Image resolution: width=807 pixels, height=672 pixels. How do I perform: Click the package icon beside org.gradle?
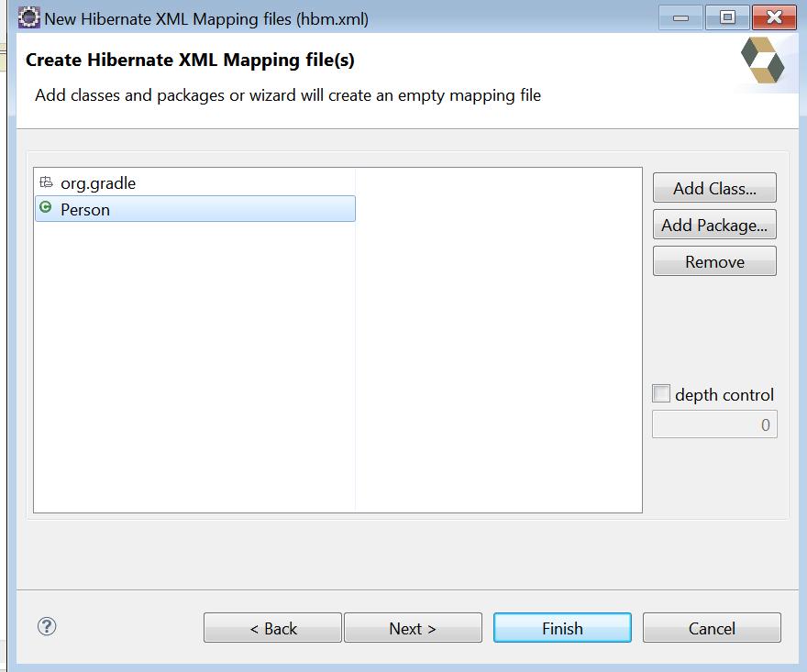[x=45, y=182]
